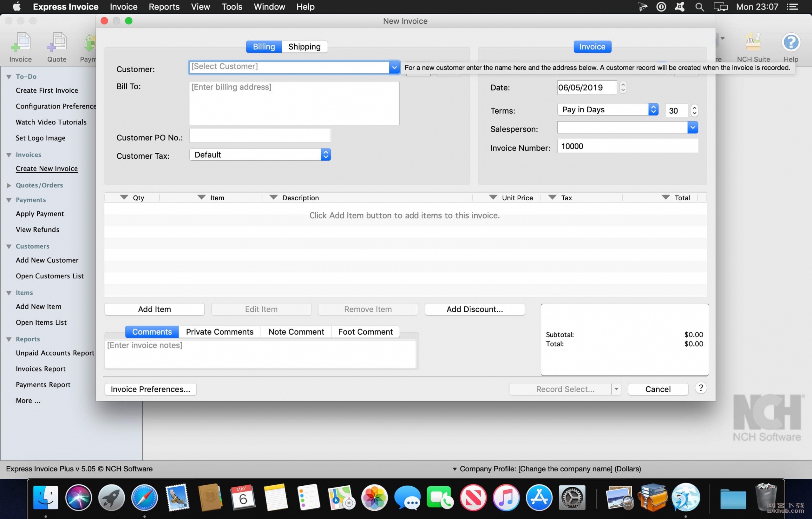The height and width of the screenshot is (519, 812).
Task: Click the Customer PO No. field
Action: click(260, 136)
